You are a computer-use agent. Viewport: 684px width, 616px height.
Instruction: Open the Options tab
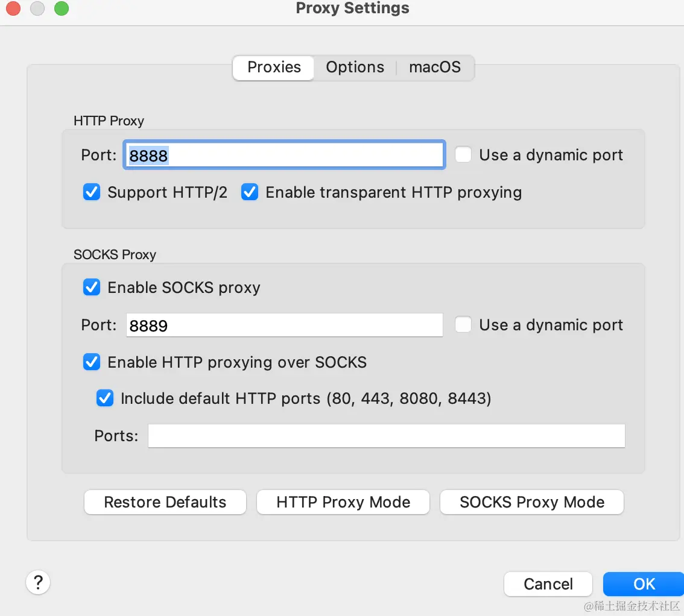[355, 68]
